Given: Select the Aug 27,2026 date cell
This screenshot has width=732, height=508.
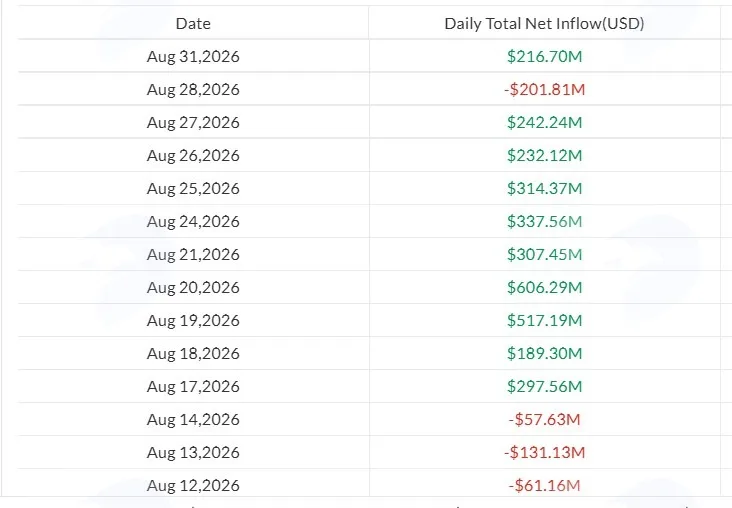Looking at the screenshot, I should point(193,122).
